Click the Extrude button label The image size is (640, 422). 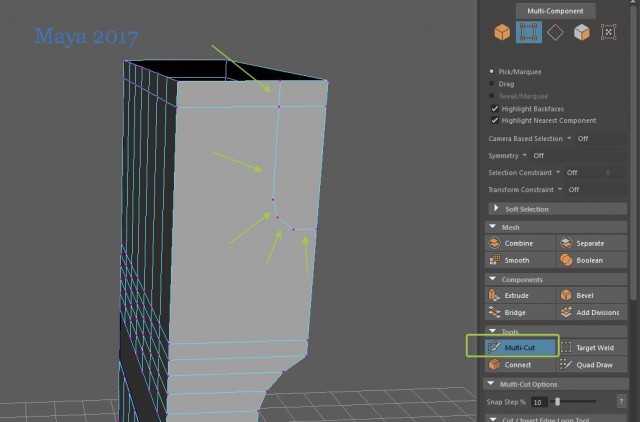pyautogui.click(x=516, y=295)
